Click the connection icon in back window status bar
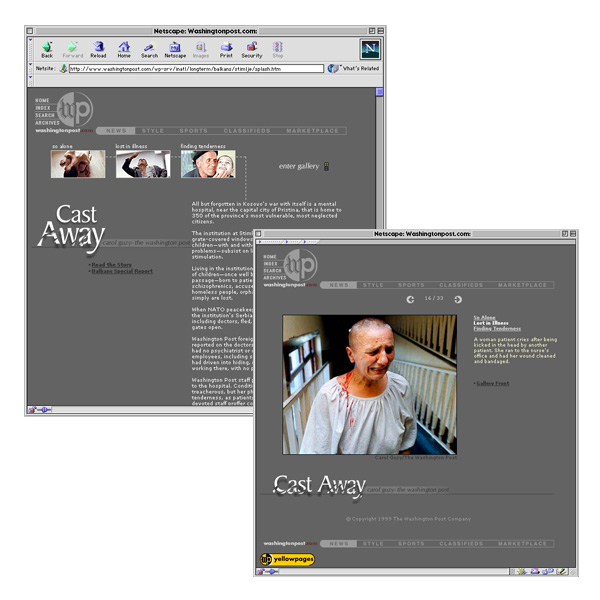 click(44, 410)
